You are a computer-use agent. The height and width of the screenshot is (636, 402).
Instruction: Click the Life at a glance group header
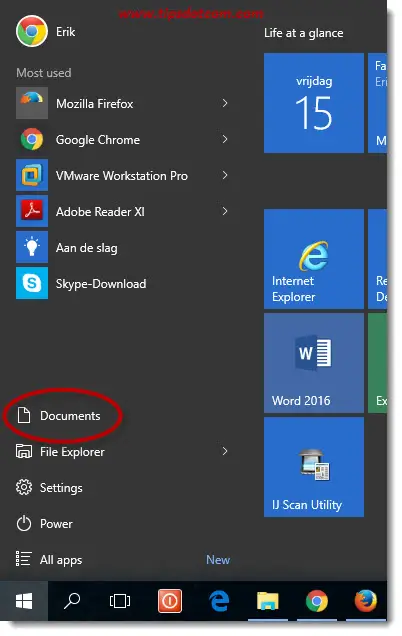pyautogui.click(x=303, y=33)
